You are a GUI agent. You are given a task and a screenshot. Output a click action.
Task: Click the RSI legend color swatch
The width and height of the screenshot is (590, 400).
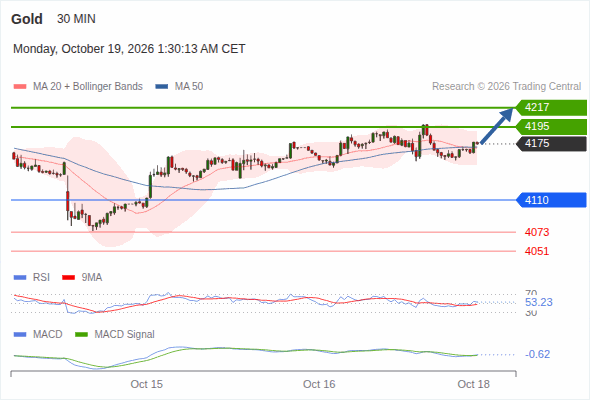20,278
